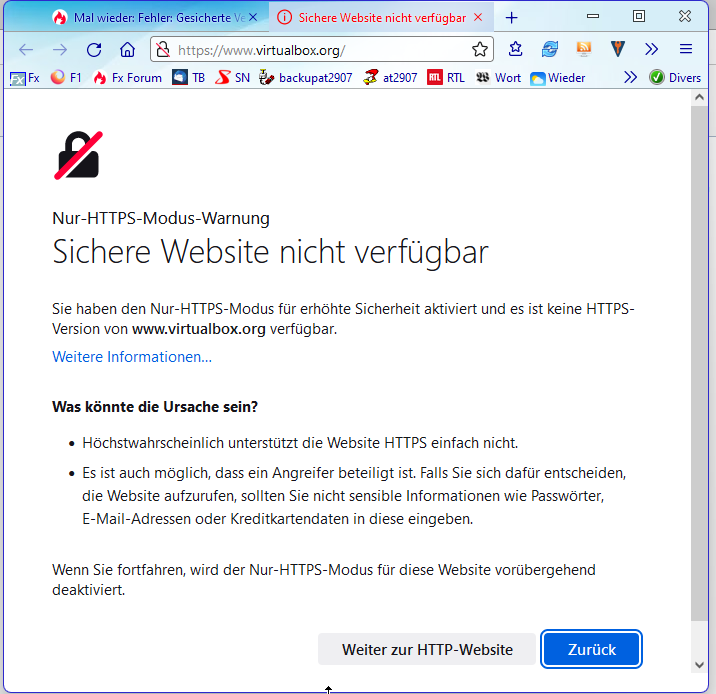Click 'Nur-HTTPS-Modus-Warnung' text
Image resolution: width=716 pixels, height=694 pixels.
[x=161, y=218]
